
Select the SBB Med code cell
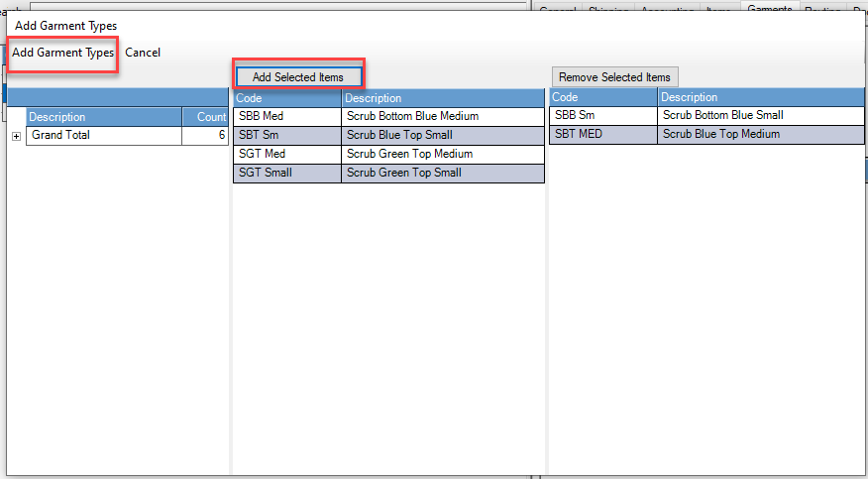(x=286, y=116)
